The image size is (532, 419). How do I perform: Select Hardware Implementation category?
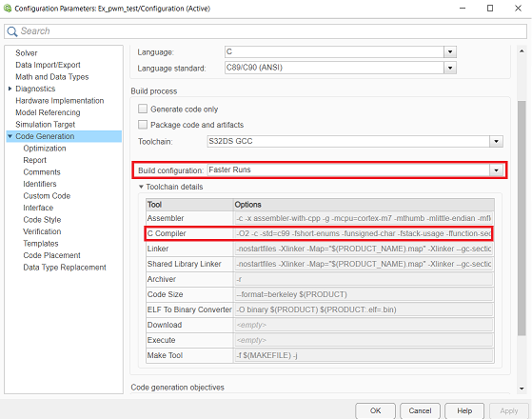(x=60, y=101)
